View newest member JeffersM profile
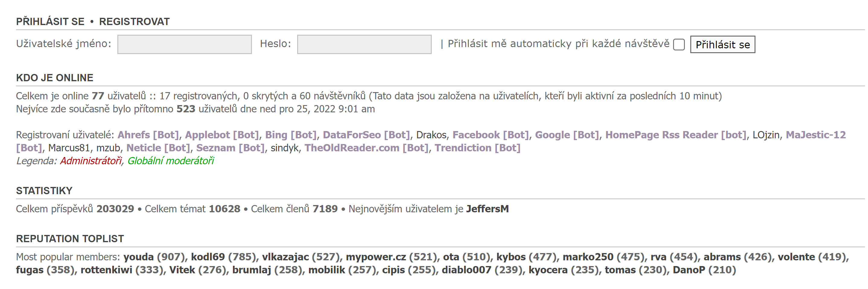The image size is (868, 289). pyautogui.click(x=487, y=209)
